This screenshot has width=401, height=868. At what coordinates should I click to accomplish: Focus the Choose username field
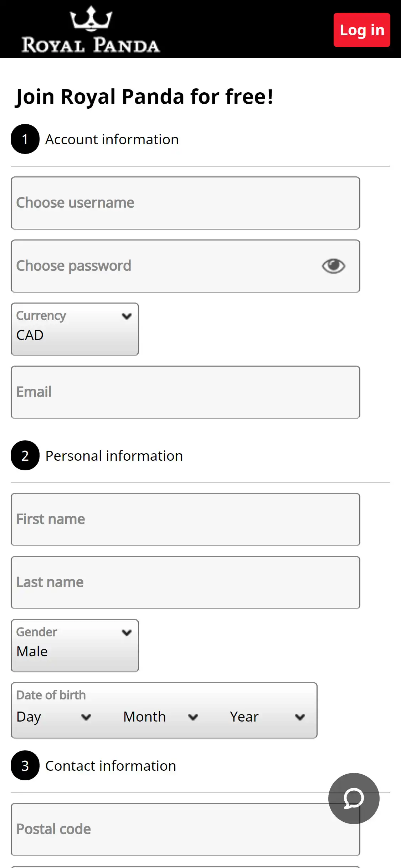(185, 203)
